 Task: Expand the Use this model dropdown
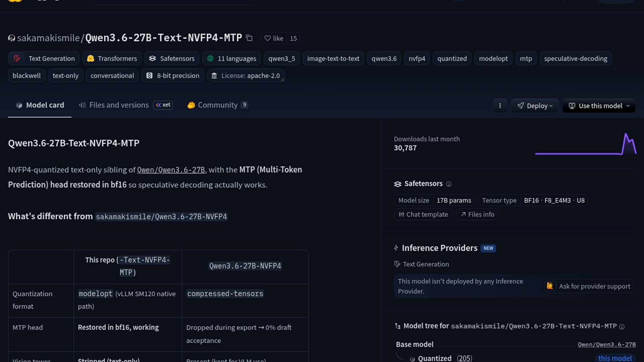(x=599, y=106)
